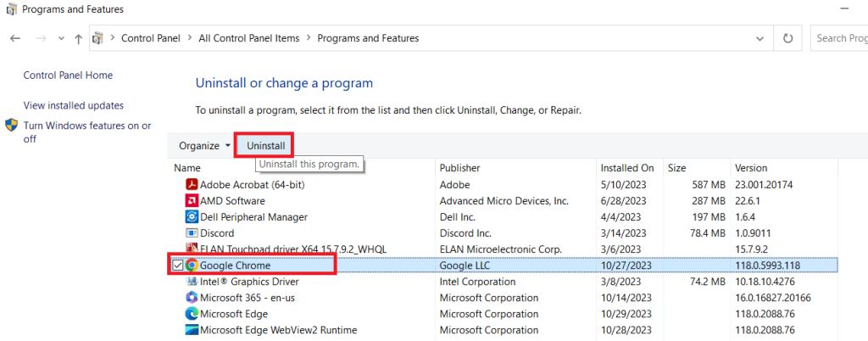Click the Discord Inc. publisher cell

(x=465, y=233)
